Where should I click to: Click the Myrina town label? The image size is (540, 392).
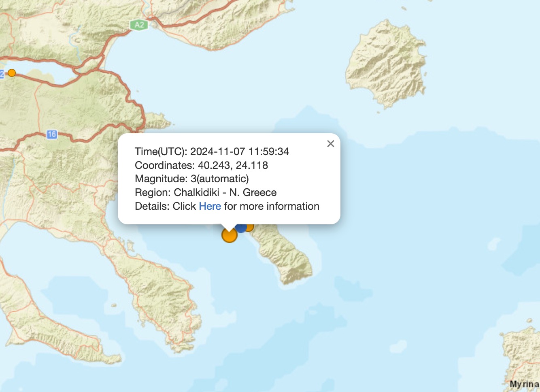coord(524,384)
